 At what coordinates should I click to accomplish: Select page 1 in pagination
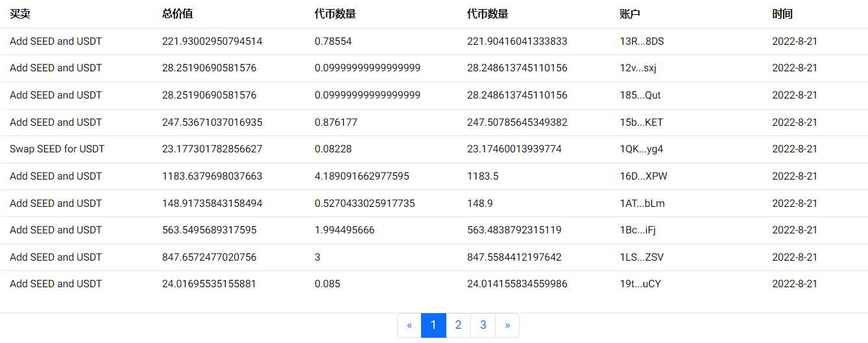point(434,325)
